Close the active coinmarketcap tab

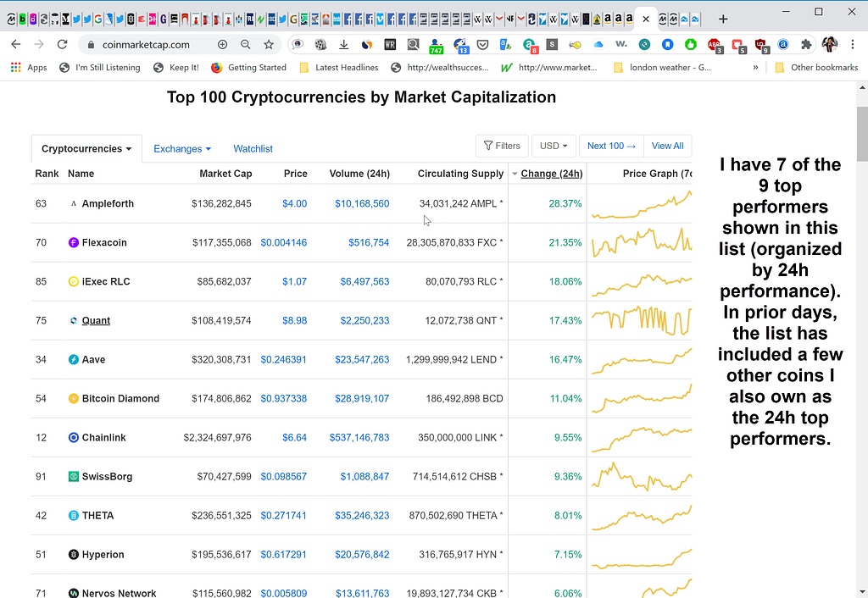[645, 19]
